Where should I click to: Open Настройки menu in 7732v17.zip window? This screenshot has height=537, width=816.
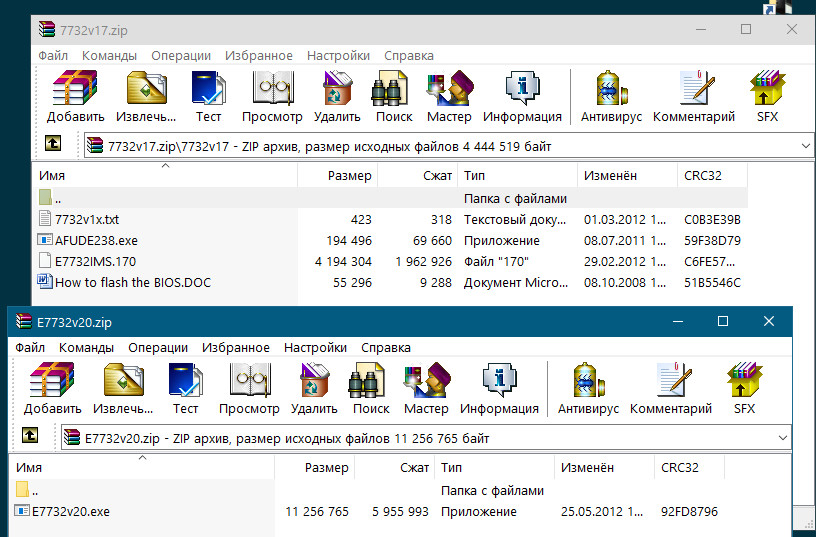point(338,56)
